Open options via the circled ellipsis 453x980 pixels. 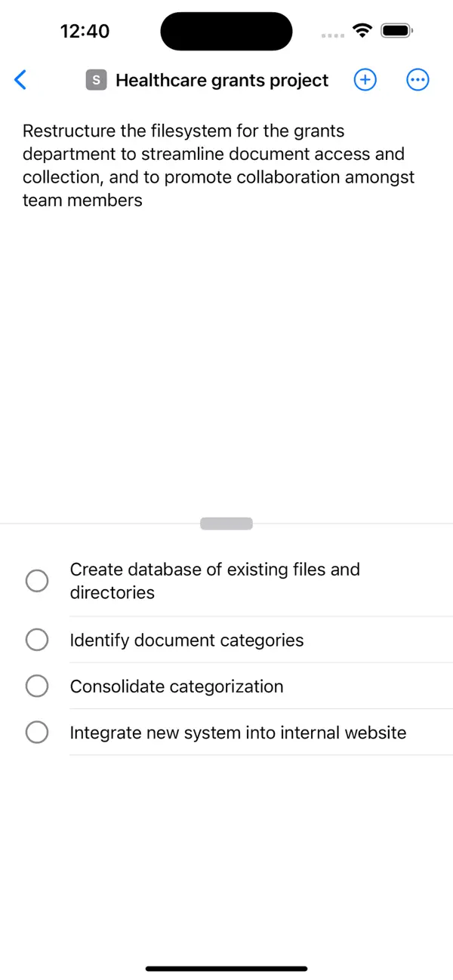pyautogui.click(x=418, y=79)
